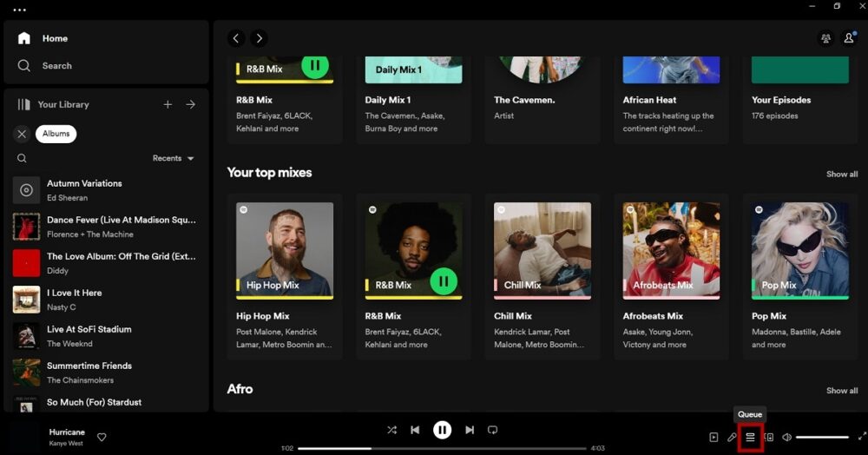Open Hip Hop Mix cover
Screen dimensions: 868x455
pos(285,251)
